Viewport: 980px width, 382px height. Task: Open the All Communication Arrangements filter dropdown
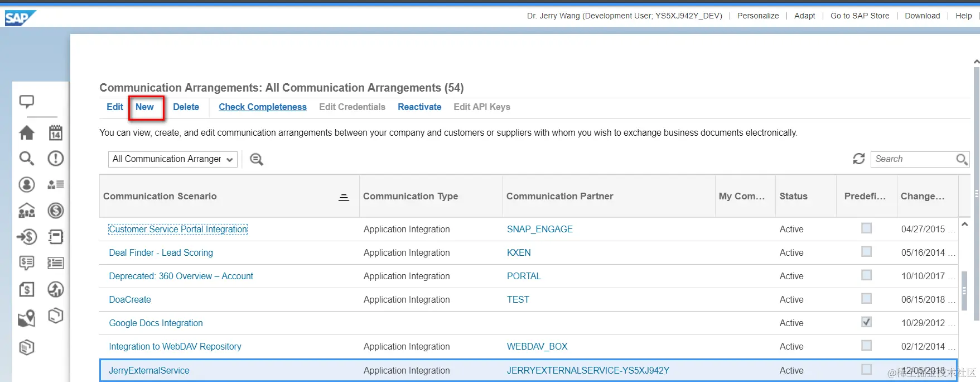point(173,159)
